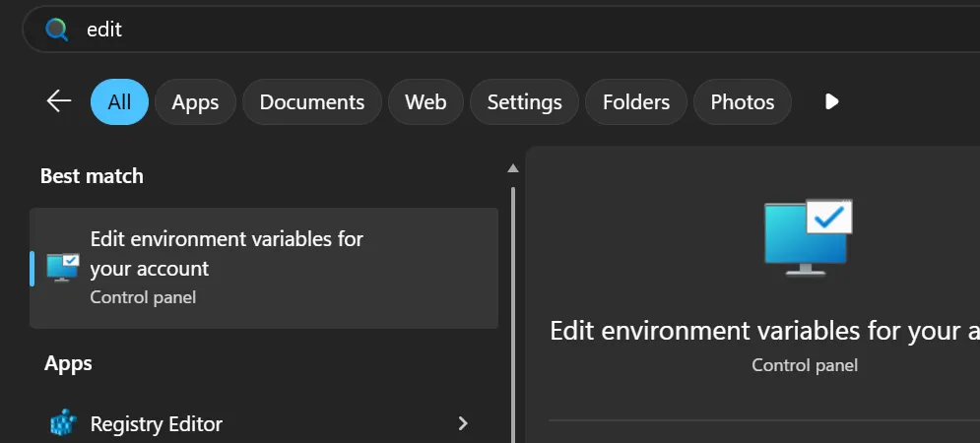
Task: Click the search magnifier icon
Action: click(56, 30)
